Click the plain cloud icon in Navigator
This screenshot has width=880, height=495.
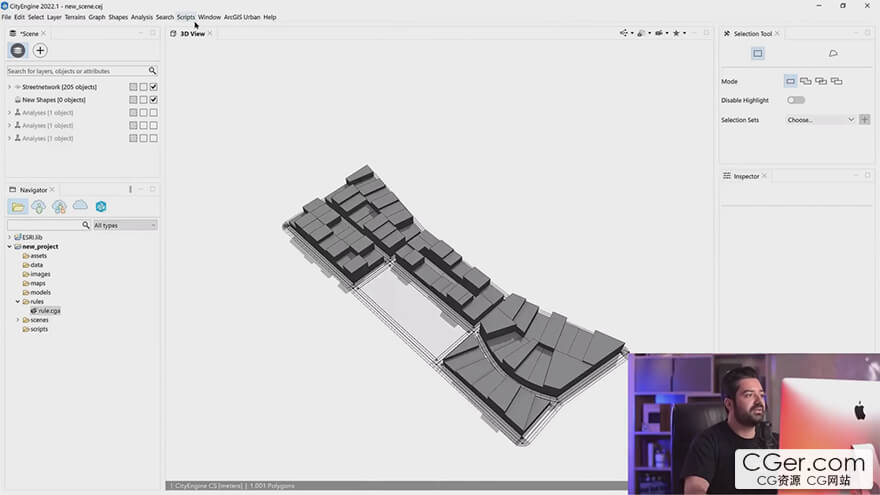(x=80, y=206)
